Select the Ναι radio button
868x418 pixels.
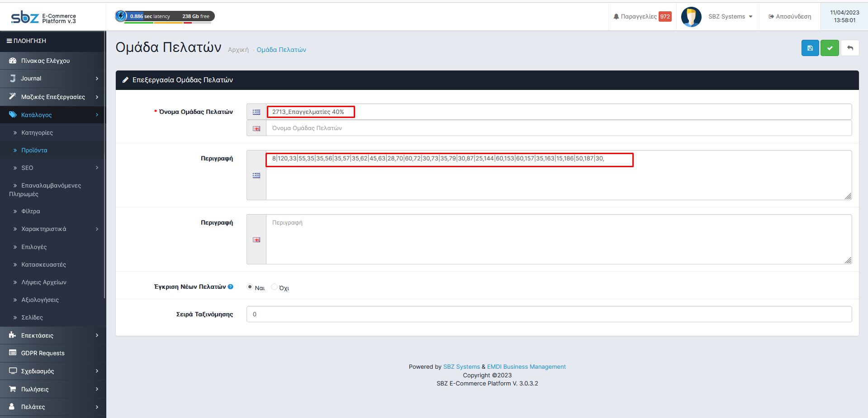click(x=250, y=287)
